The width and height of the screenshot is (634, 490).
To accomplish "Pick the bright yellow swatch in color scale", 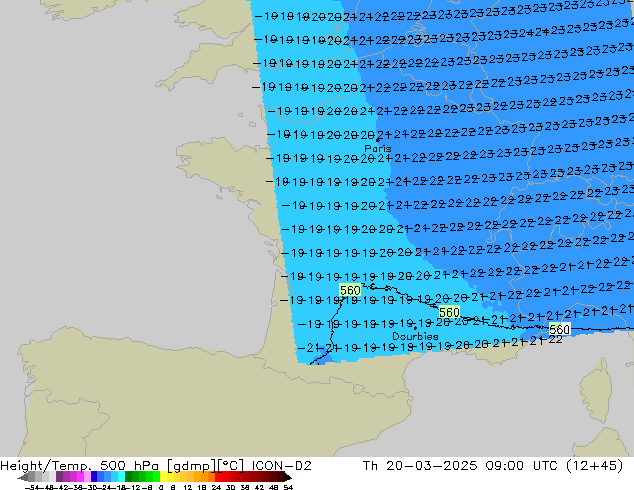I will click(x=163, y=477).
